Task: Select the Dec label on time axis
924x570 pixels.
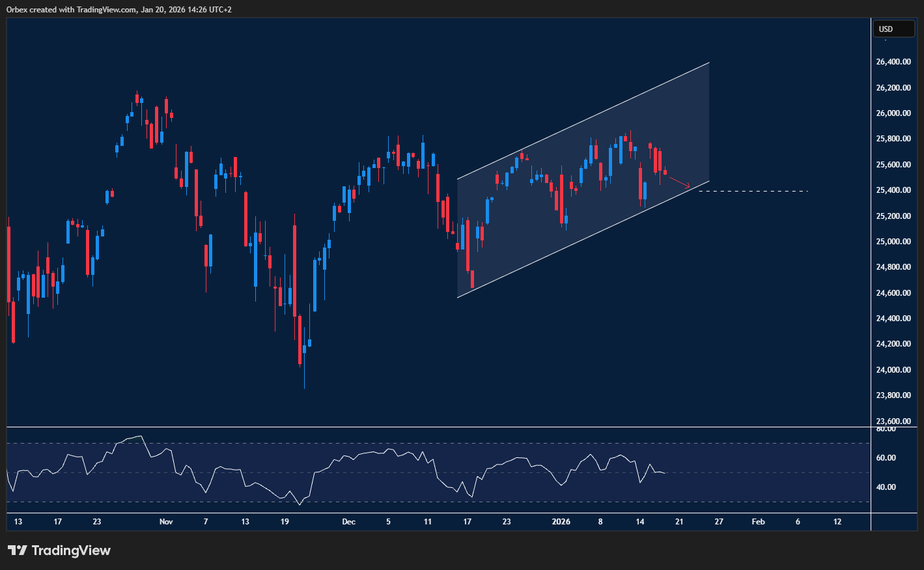Action: (348, 522)
